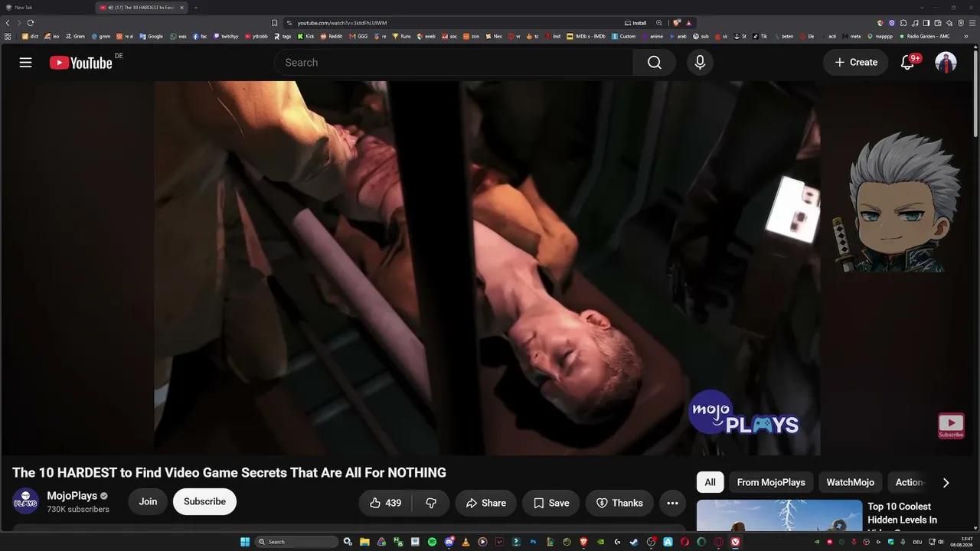The height and width of the screenshot is (551, 980).
Task: Open the Radio Garden bookmark
Action: (x=925, y=36)
